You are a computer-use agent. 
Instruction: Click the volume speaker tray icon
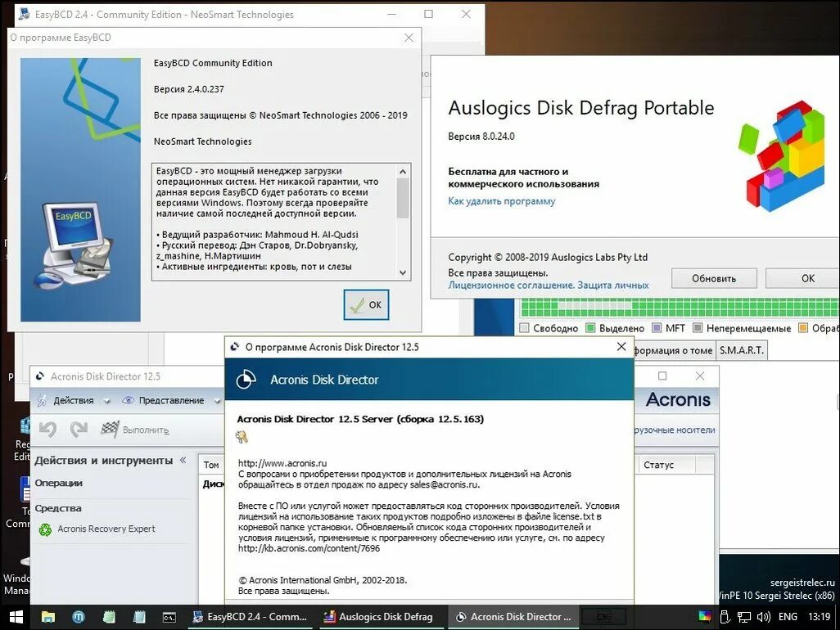(x=763, y=617)
